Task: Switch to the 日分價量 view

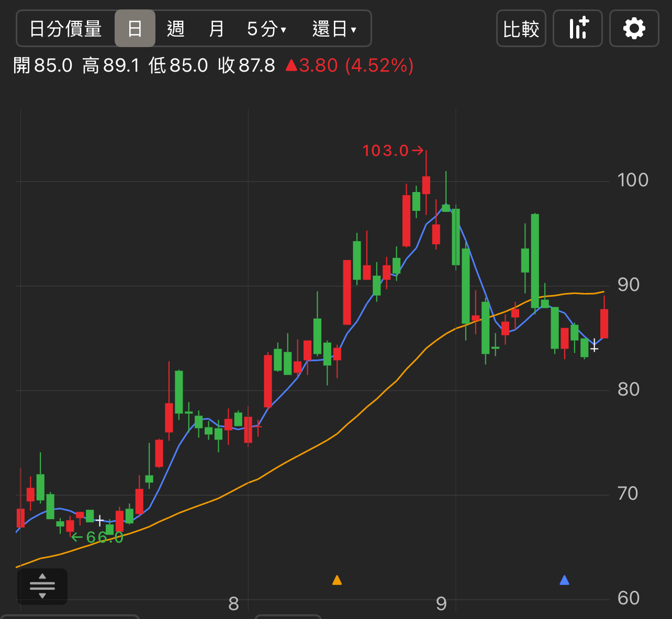Action: click(65, 29)
